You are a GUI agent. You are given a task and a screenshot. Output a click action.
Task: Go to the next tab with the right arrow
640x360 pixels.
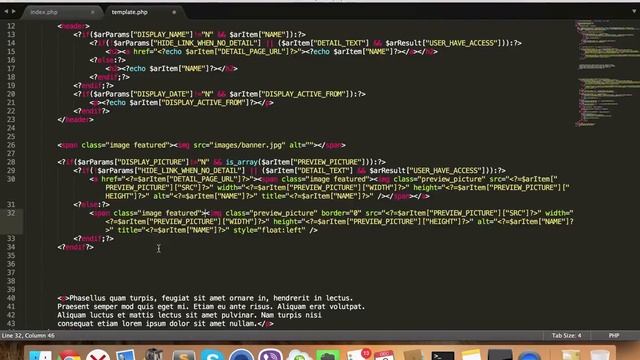point(13,11)
